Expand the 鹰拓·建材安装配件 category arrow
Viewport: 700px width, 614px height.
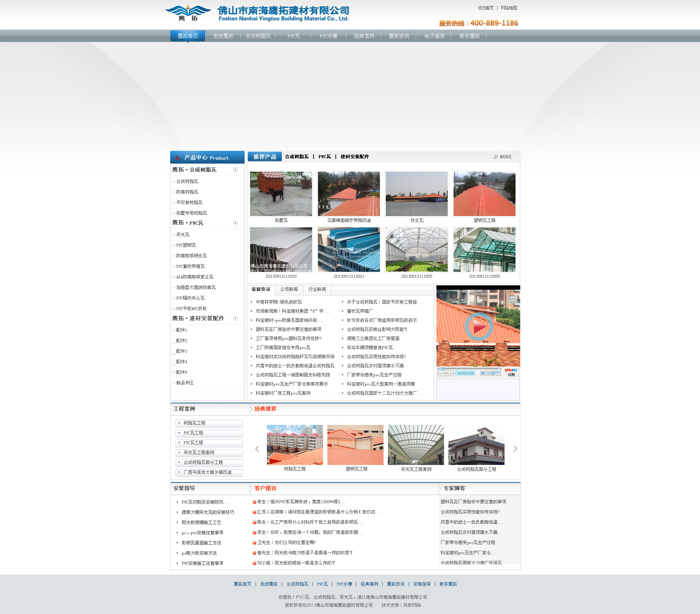tap(236, 318)
